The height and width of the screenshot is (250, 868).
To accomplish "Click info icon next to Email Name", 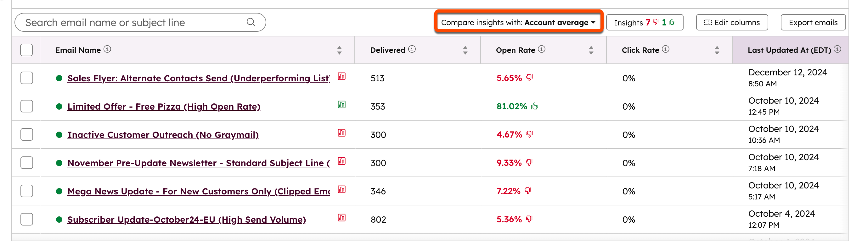I will coord(107,49).
